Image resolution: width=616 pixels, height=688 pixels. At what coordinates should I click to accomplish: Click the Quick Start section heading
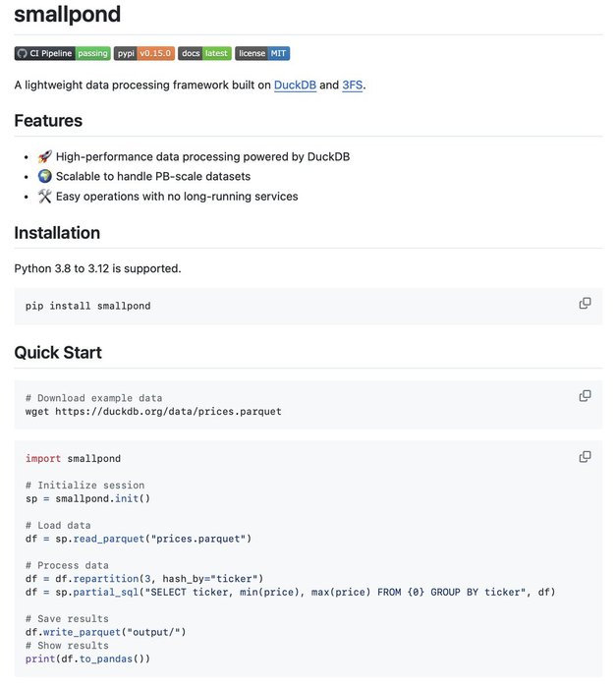[x=58, y=353]
